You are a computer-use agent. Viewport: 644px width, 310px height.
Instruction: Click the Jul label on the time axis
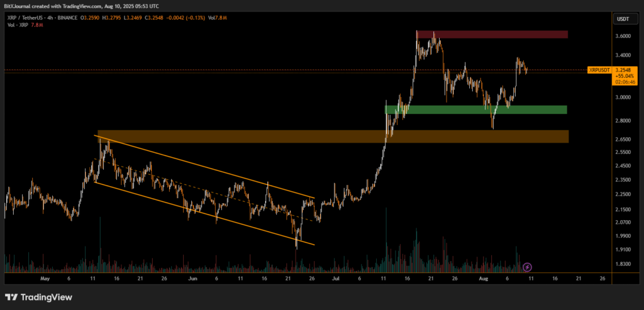point(335,277)
